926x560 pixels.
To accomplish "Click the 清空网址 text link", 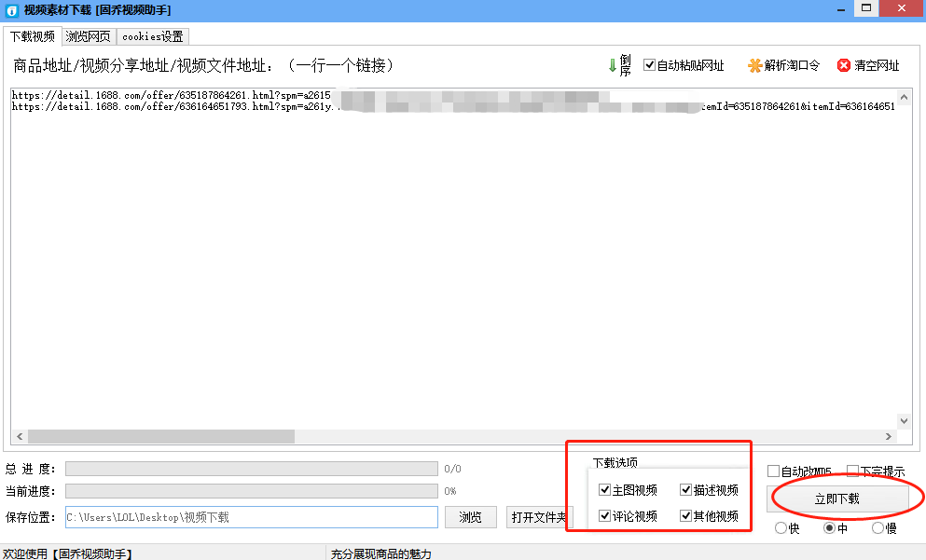I will [877, 65].
